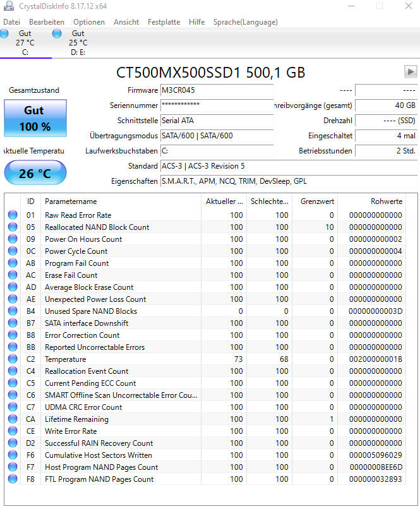
Task: Click the Parametername column header
Action: [121, 201]
